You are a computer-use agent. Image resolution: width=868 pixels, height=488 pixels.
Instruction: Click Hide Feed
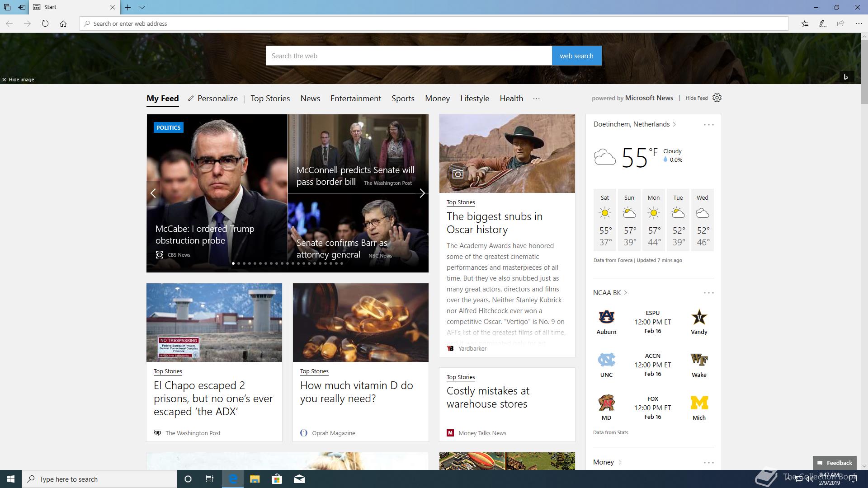tap(697, 98)
